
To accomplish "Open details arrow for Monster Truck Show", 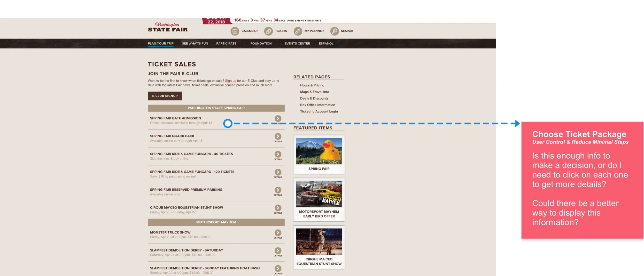I will coord(278,233).
